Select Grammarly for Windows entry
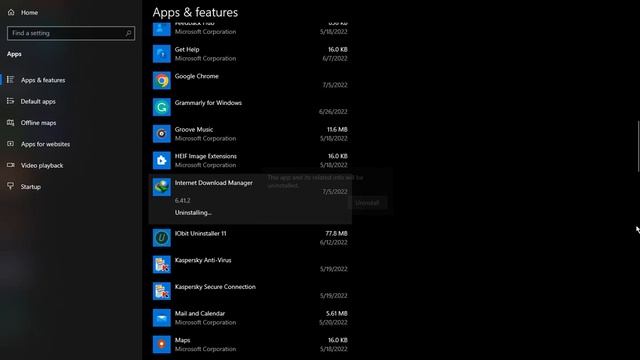Screen dimensions: 640x360 (250, 107)
